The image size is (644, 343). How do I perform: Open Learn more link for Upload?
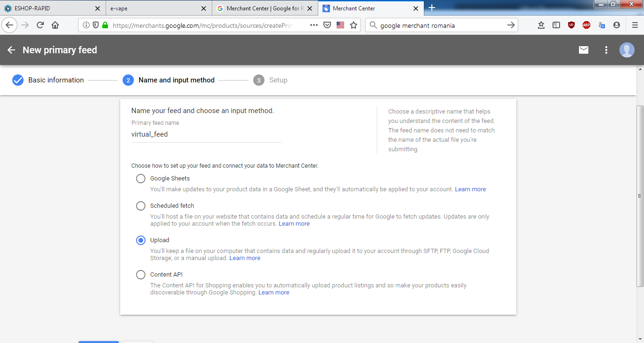[245, 258]
